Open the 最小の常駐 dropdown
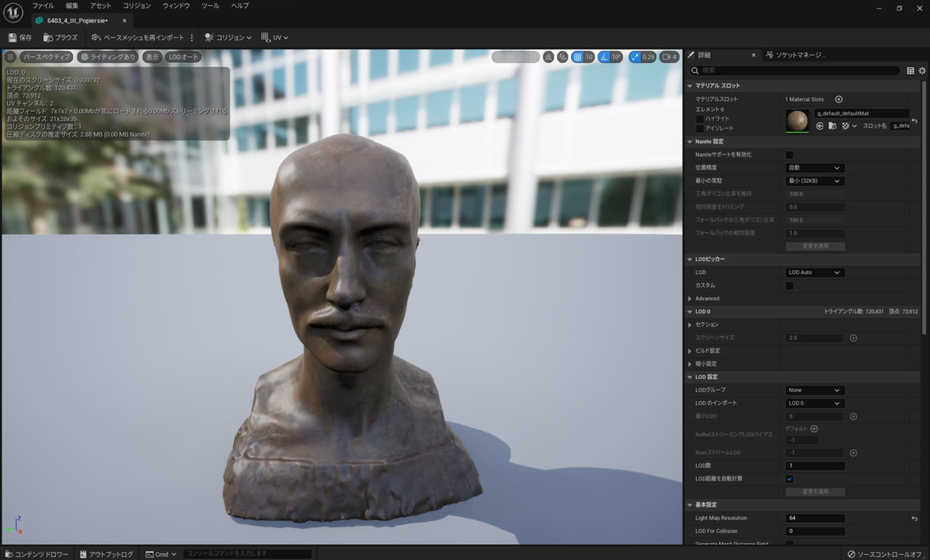 pyautogui.click(x=815, y=180)
